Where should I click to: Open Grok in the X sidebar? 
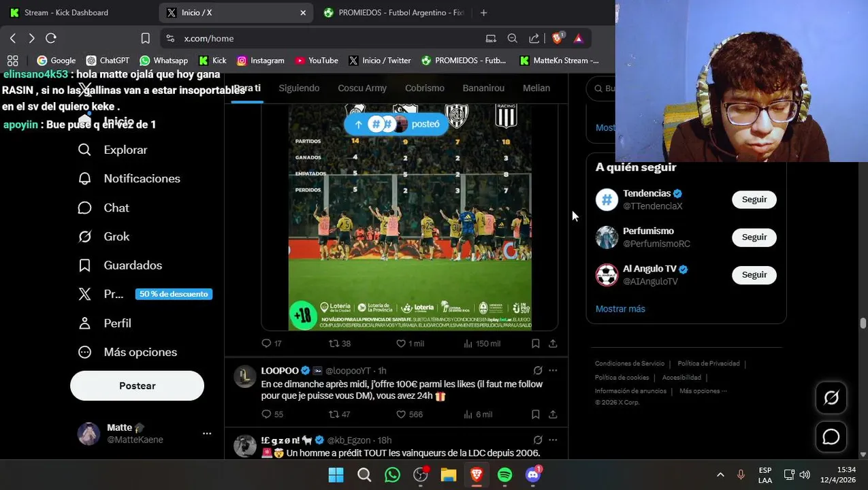(x=103, y=236)
